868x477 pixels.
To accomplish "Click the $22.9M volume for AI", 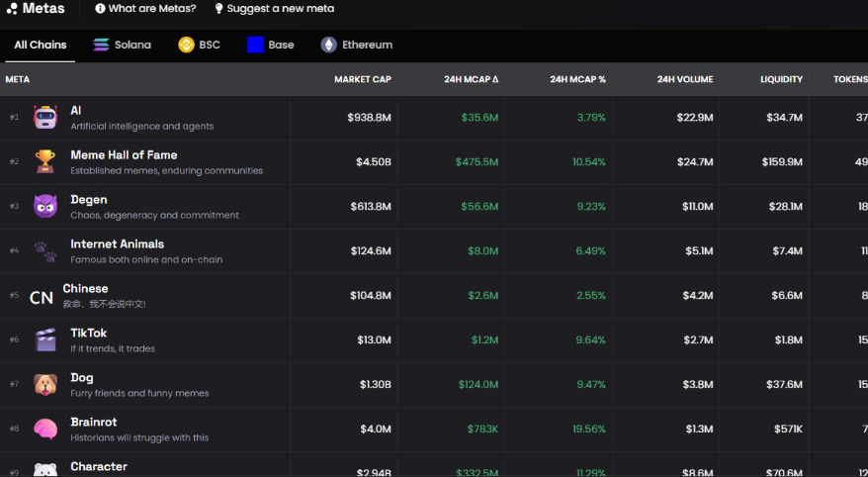I will coord(695,118).
